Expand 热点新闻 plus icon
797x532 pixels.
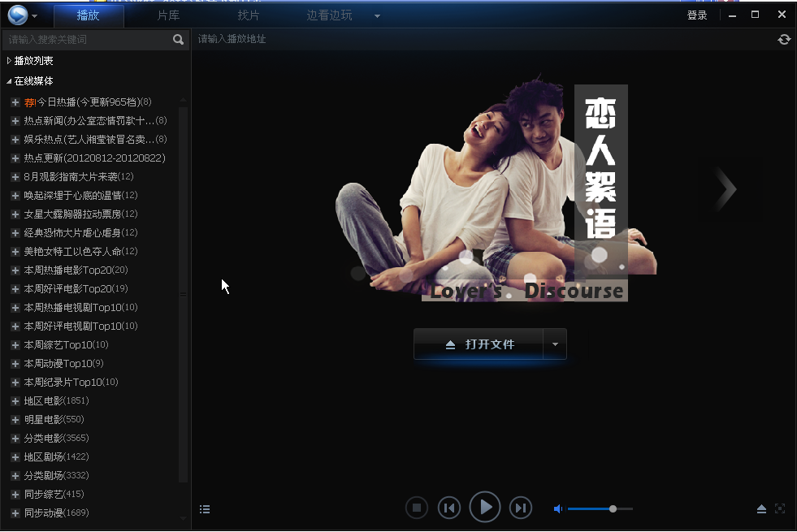tap(15, 121)
